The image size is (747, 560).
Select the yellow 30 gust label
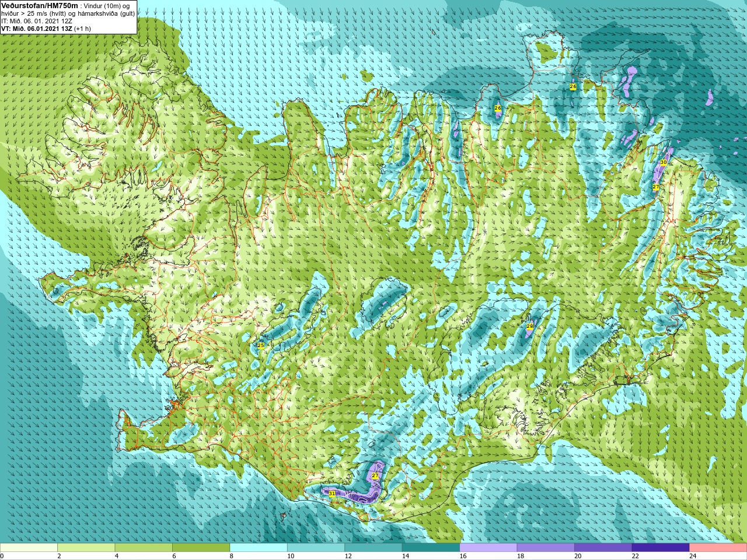[663, 162]
